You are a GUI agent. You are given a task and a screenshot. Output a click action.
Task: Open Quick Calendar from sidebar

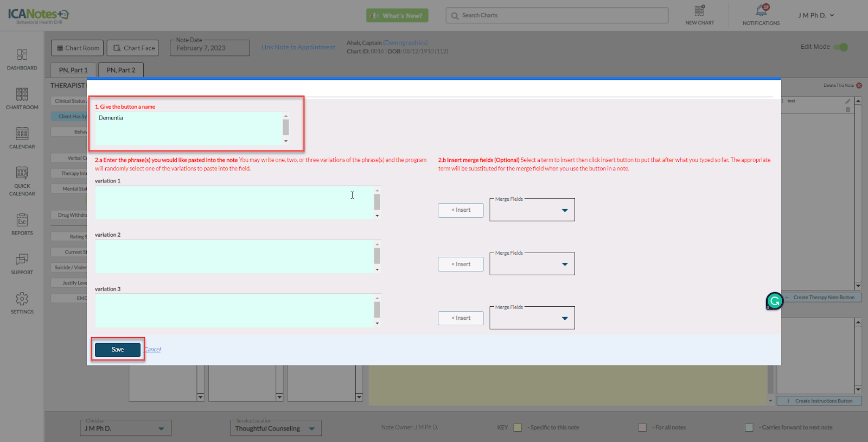coord(22,174)
